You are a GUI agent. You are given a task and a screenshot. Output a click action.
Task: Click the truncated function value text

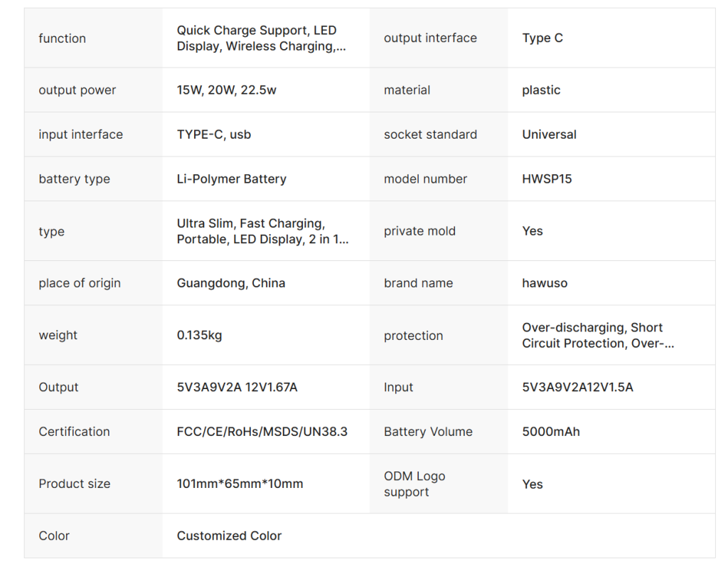coord(262,38)
